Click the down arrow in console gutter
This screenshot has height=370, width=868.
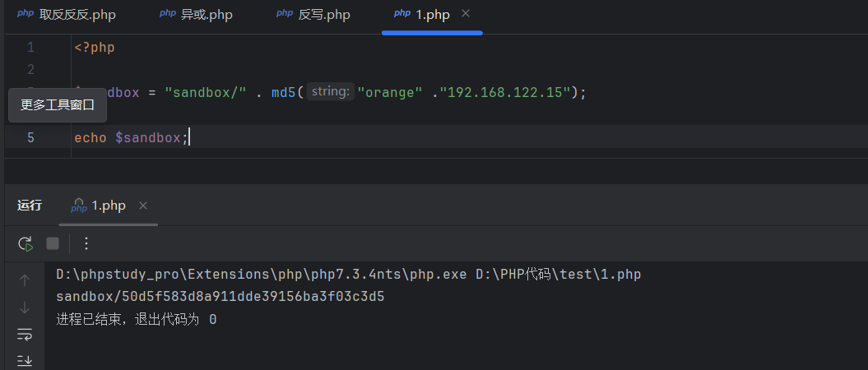click(25, 308)
